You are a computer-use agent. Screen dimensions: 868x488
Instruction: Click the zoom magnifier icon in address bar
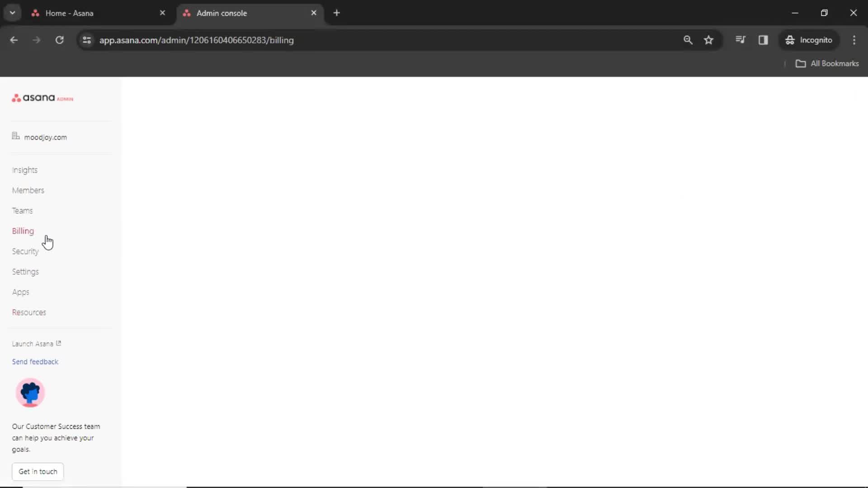pyautogui.click(x=688, y=40)
